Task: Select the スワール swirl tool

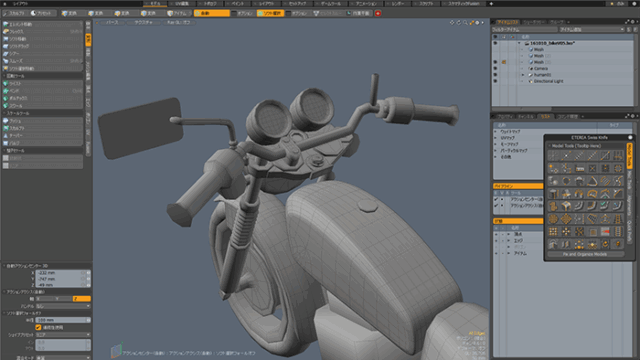Action: (42, 106)
